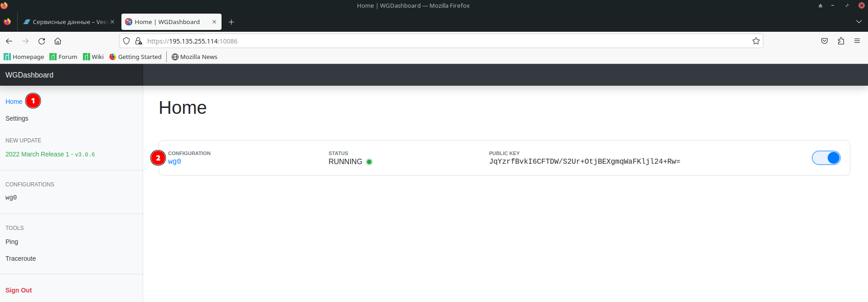This screenshot has height=302, width=868.
Task: Close the Firefox window
Action: point(862,5)
